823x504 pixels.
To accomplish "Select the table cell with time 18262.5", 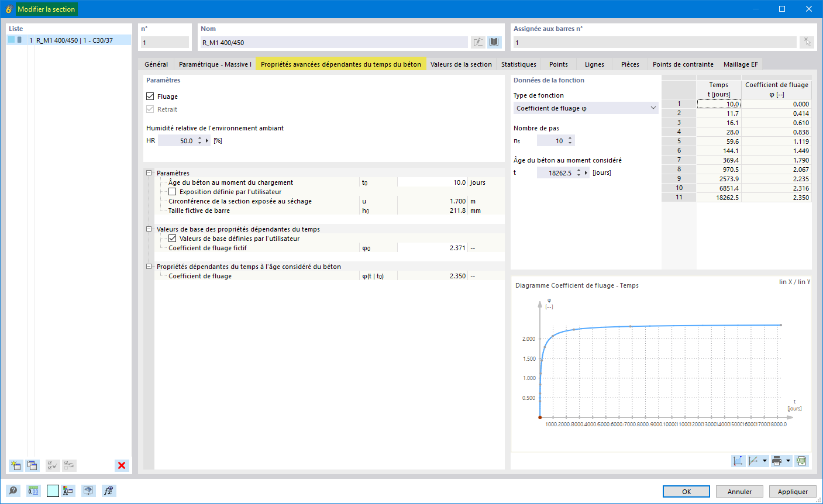I will [x=718, y=198].
